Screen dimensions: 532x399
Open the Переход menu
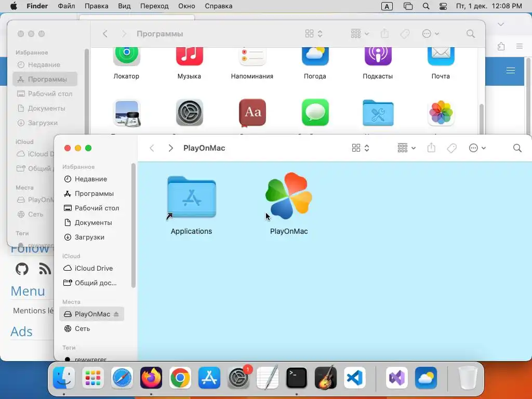(x=154, y=6)
